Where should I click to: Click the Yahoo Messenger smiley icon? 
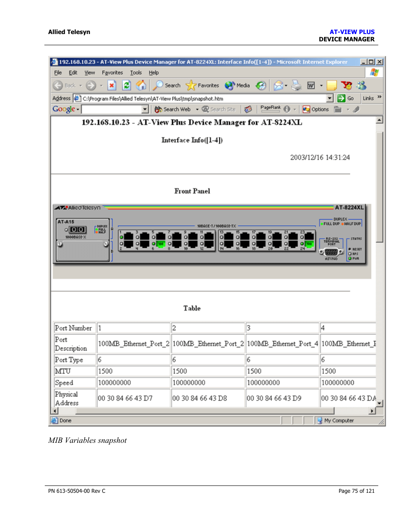click(346, 85)
